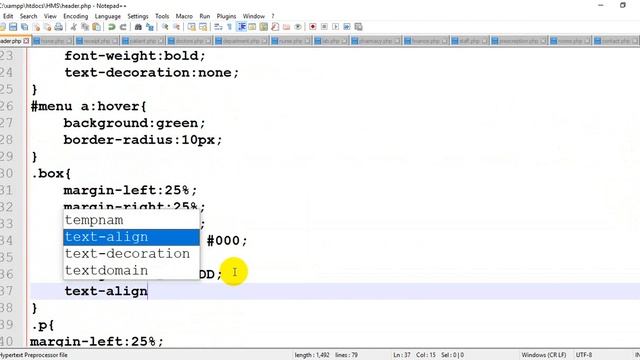Click the Paste clipboard icon

[96, 27]
